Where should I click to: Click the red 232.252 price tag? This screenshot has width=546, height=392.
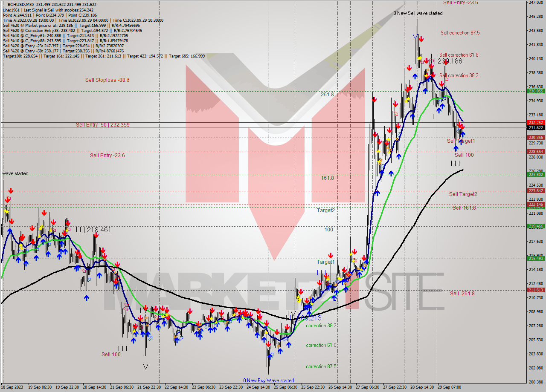(536, 122)
